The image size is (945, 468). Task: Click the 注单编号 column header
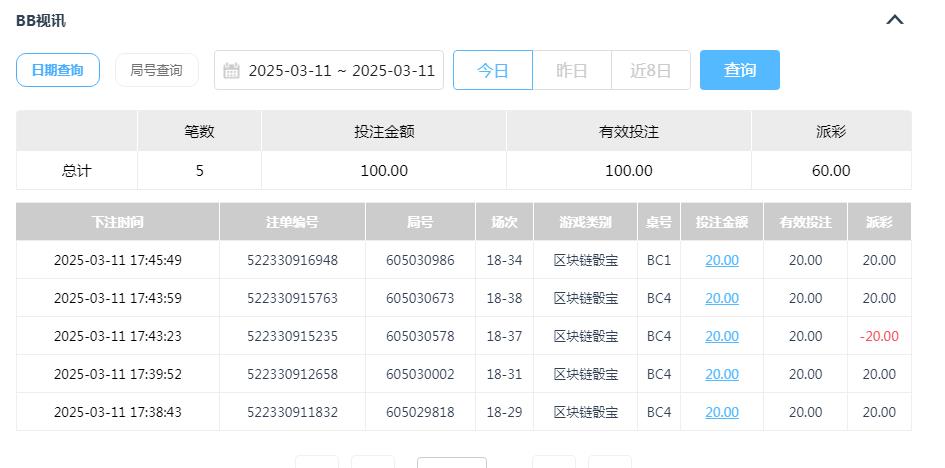[x=292, y=222]
